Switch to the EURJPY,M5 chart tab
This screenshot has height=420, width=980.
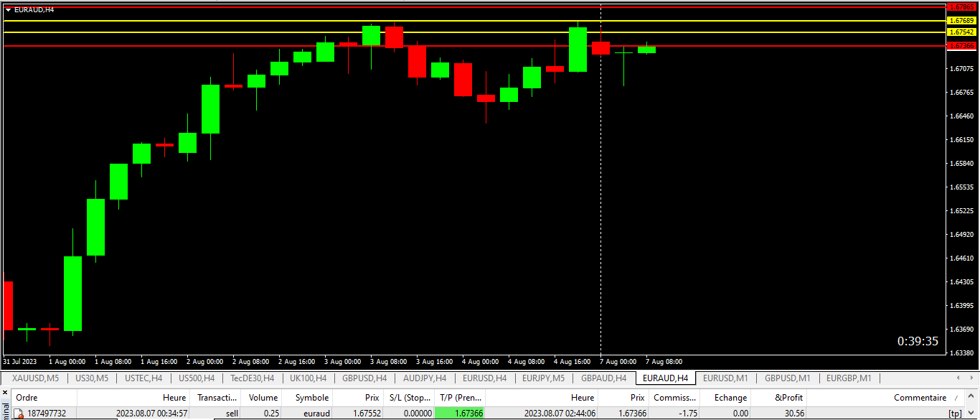coord(543,378)
